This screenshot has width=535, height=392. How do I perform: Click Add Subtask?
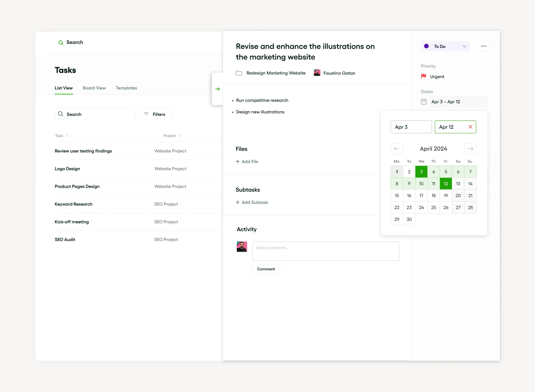tap(252, 202)
